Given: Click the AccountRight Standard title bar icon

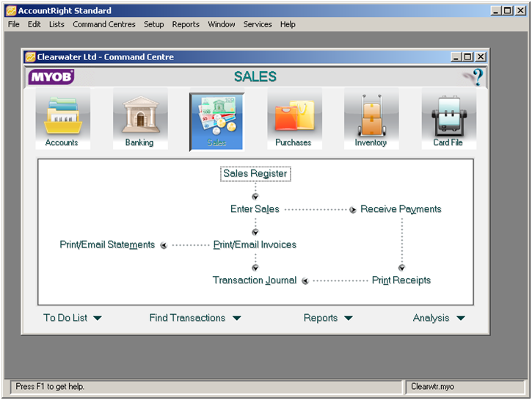Looking at the screenshot, I should pos(11,11).
